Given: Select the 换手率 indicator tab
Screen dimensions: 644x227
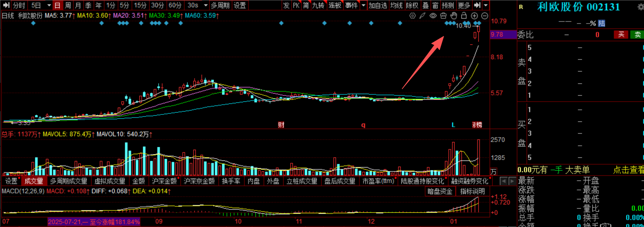Looking at the screenshot, I should [231, 181].
